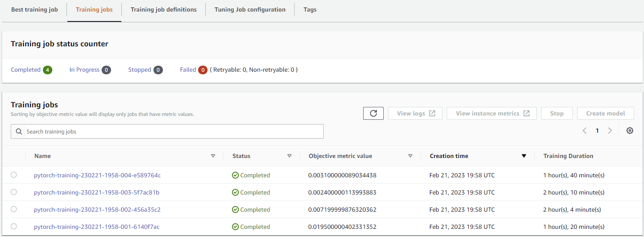
Task: Click creation time of job 004-e589764c
Action: [x=462, y=175]
